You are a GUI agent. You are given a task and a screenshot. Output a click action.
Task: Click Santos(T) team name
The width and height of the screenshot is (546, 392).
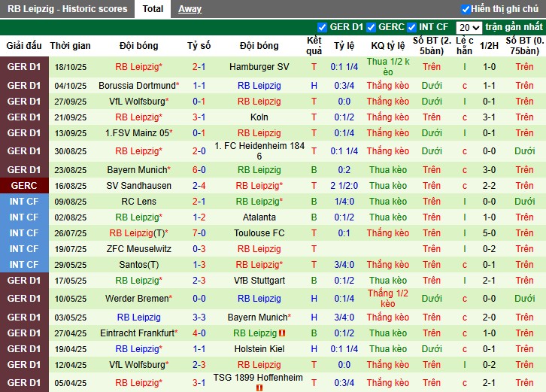click(x=138, y=265)
